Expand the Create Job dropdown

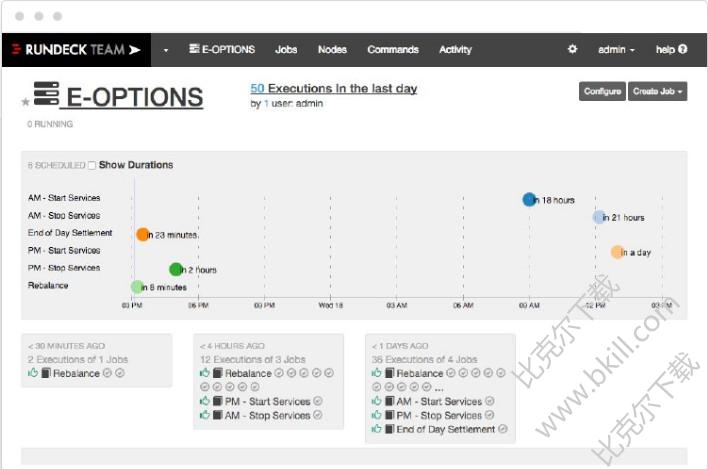point(657,92)
